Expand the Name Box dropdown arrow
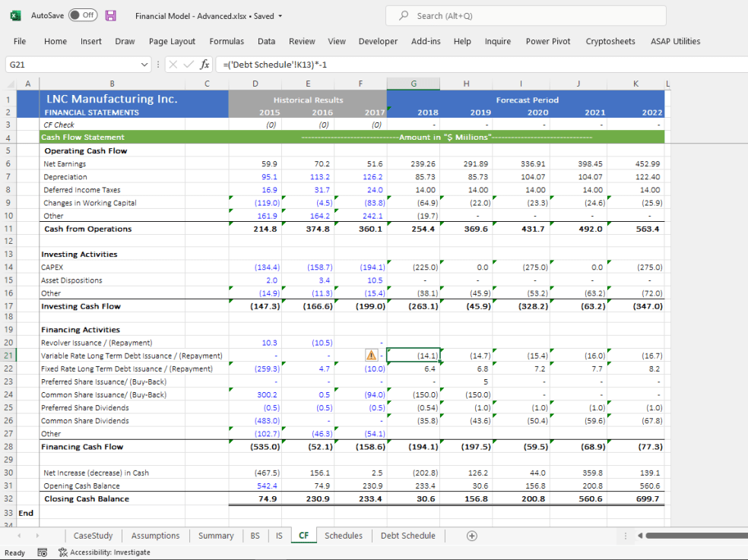748x560 pixels. pos(144,65)
